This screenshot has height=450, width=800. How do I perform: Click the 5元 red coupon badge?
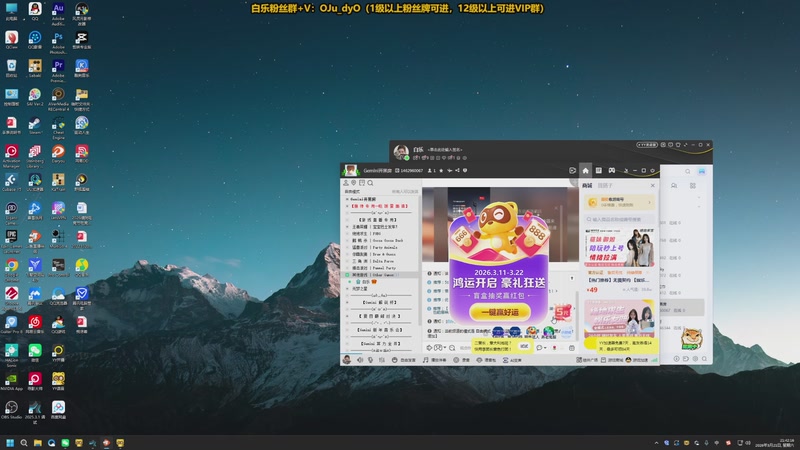coord(562,311)
